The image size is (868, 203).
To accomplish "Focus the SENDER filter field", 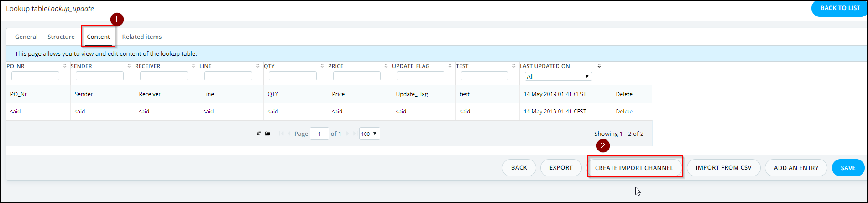I will pos(99,76).
